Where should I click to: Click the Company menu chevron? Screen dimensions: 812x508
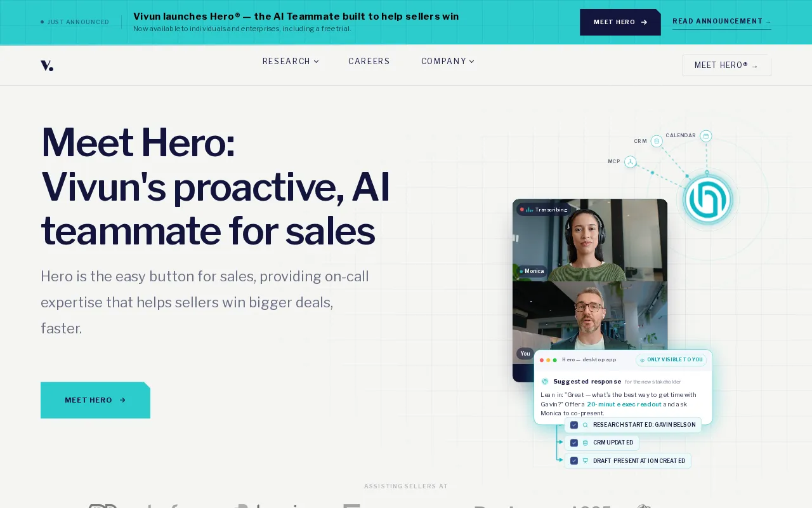point(472,62)
